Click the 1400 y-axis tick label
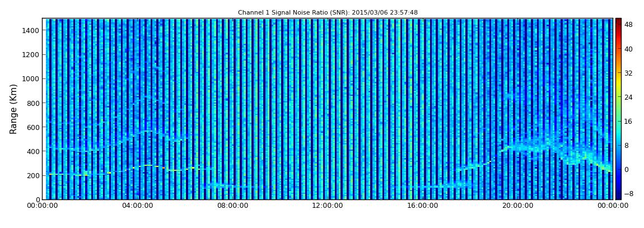This screenshot has width=644, height=228. [31, 30]
